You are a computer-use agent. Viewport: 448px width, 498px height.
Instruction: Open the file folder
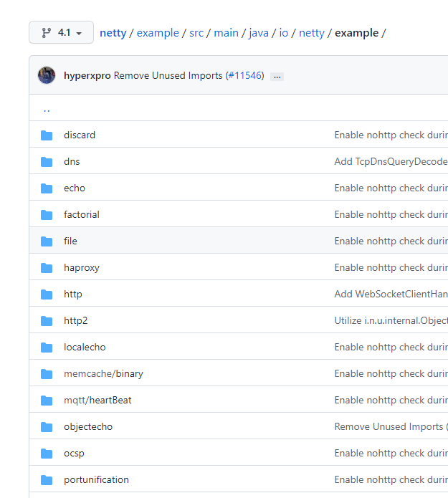pyautogui.click(x=70, y=241)
